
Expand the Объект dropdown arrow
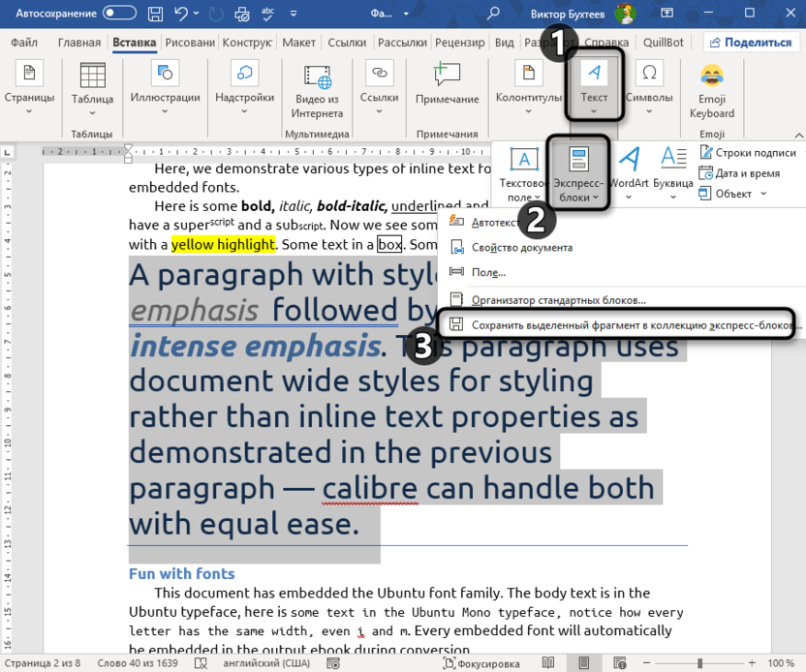point(763,194)
